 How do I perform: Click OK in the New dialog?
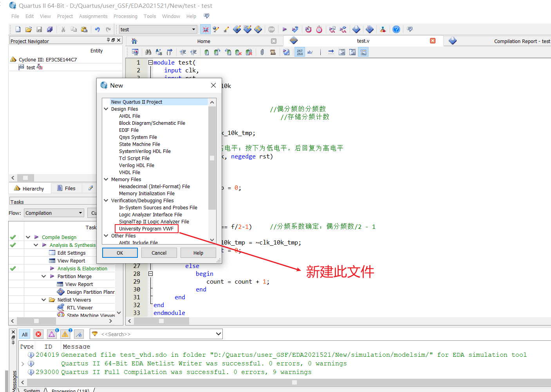tap(120, 253)
